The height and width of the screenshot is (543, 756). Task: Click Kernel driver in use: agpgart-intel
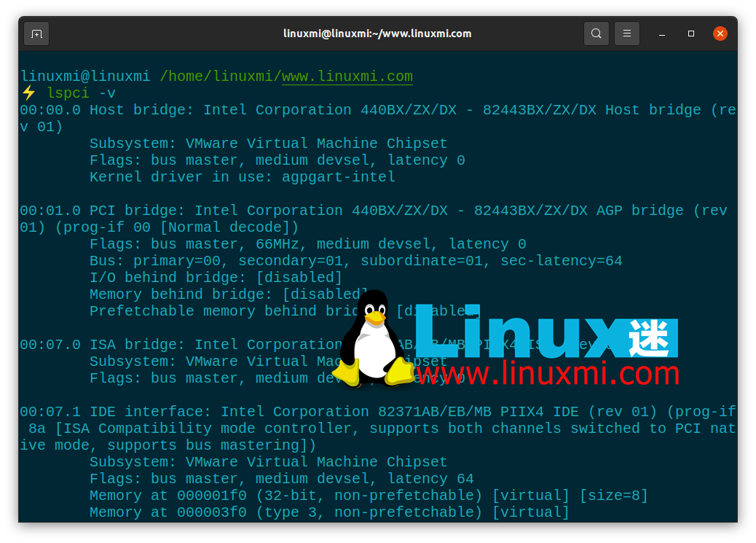coord(242,176)
